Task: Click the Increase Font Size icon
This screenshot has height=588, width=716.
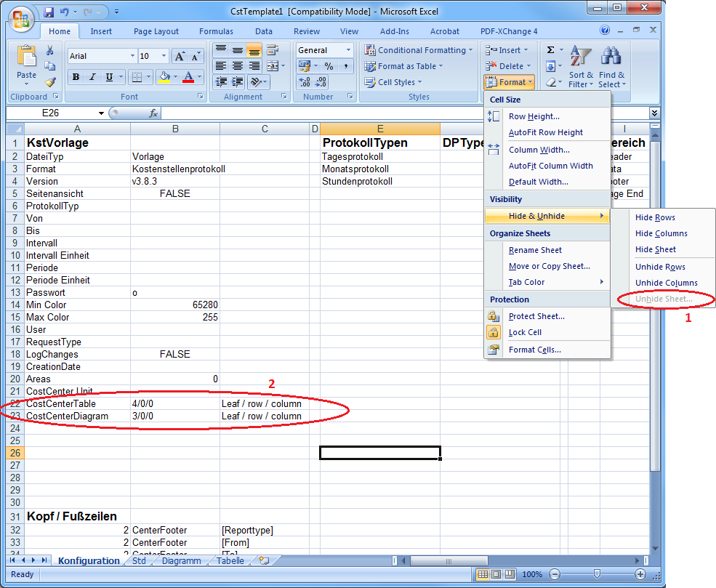Action: tap(180, 56)
